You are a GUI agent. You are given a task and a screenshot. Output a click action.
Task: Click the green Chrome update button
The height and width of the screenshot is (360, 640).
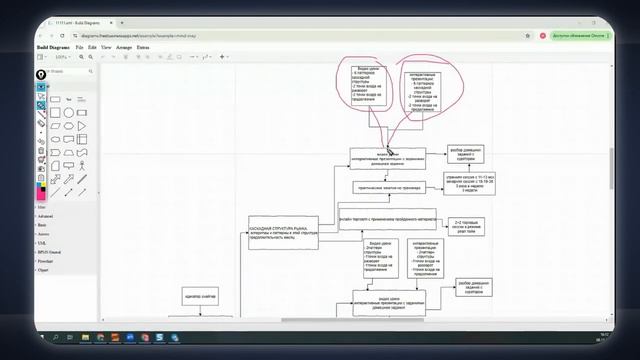pos(580,36)
